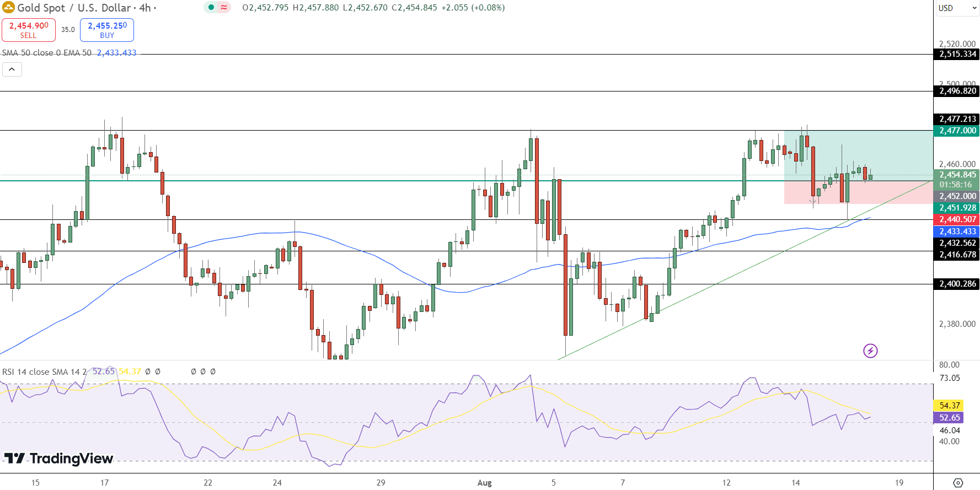Click the Gold Spot symbol logo icon
Image resolution: width=980 pixels, height=490 pixels.
tap(8, 8)
